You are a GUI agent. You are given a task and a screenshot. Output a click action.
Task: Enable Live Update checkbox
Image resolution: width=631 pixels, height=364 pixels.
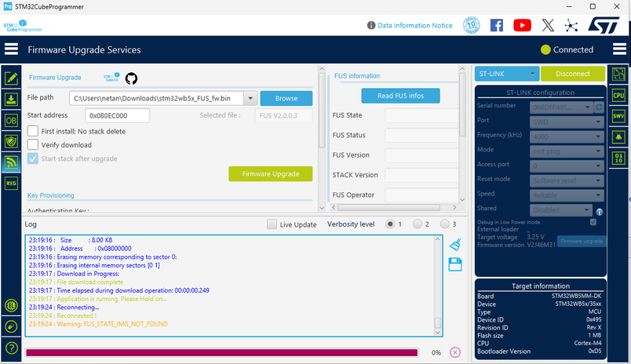pos(272,224)
